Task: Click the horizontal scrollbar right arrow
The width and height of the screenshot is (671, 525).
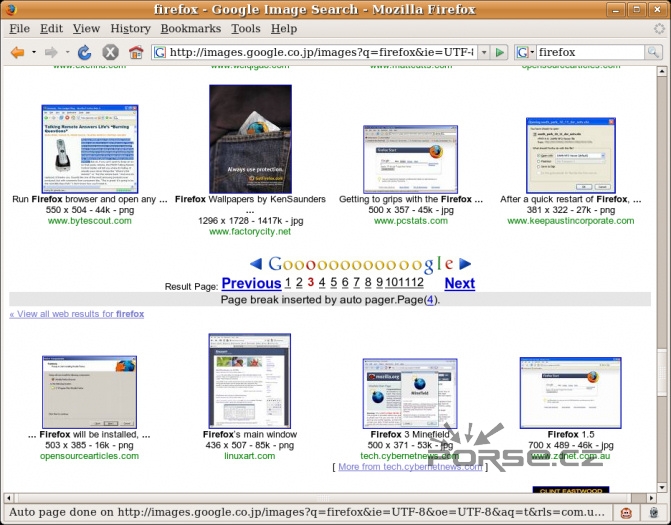Action: coord(651,498)
